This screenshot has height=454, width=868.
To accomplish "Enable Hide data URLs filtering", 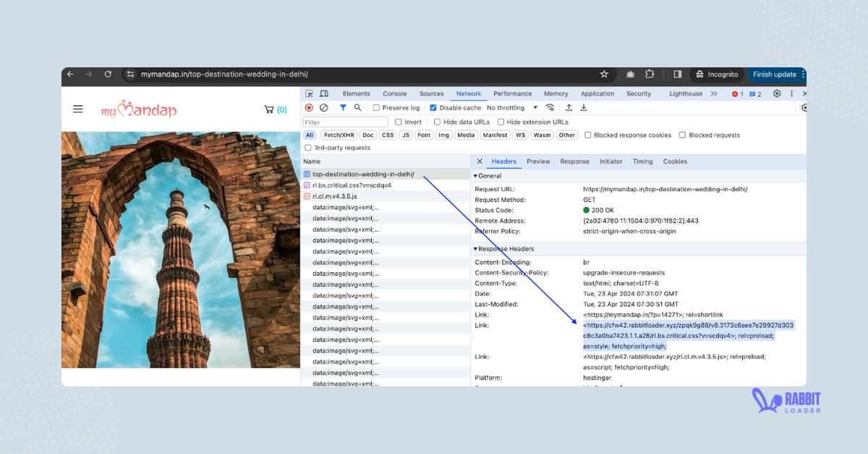I will tap(437, 121).
